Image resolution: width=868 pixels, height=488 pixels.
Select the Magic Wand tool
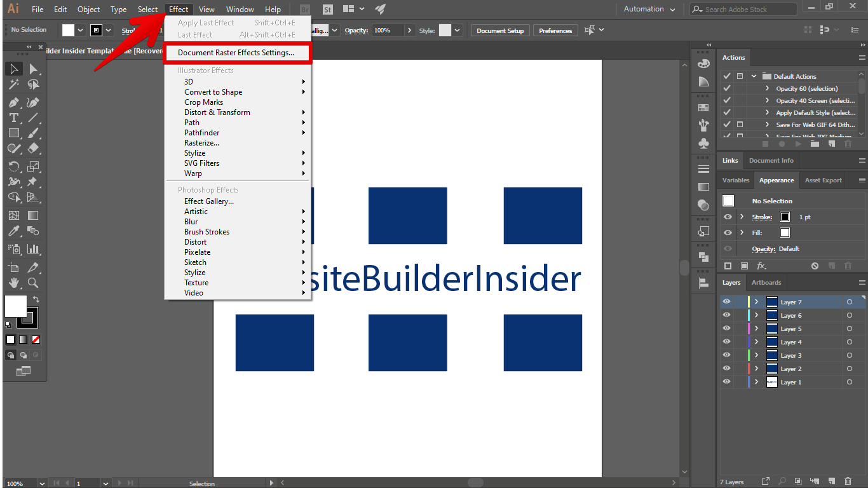click(13, 85)
